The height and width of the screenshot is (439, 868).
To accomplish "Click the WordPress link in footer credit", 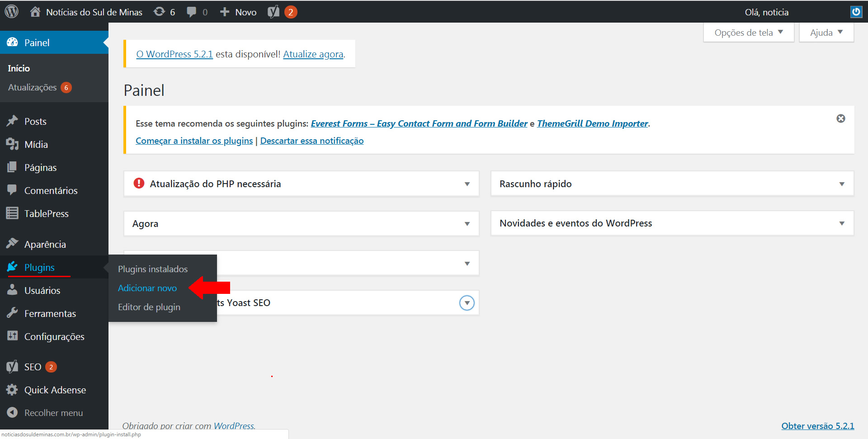I will 234,426.
